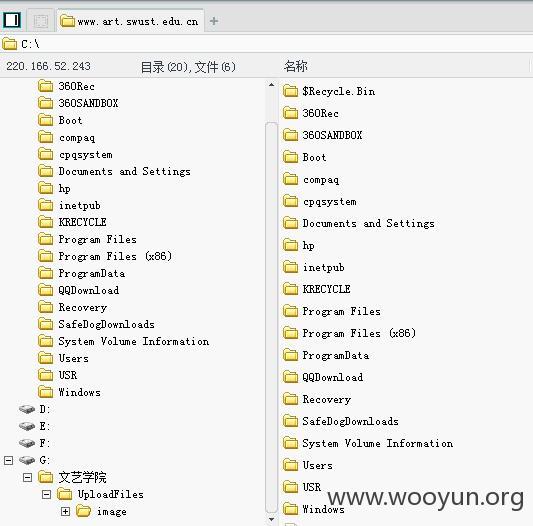
Task: Open ProgramData folder icon in file list
Action: (290, 355)
